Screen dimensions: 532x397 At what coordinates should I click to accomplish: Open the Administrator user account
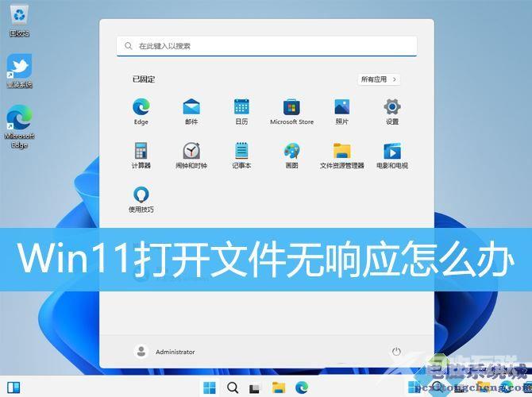[164, 352]
